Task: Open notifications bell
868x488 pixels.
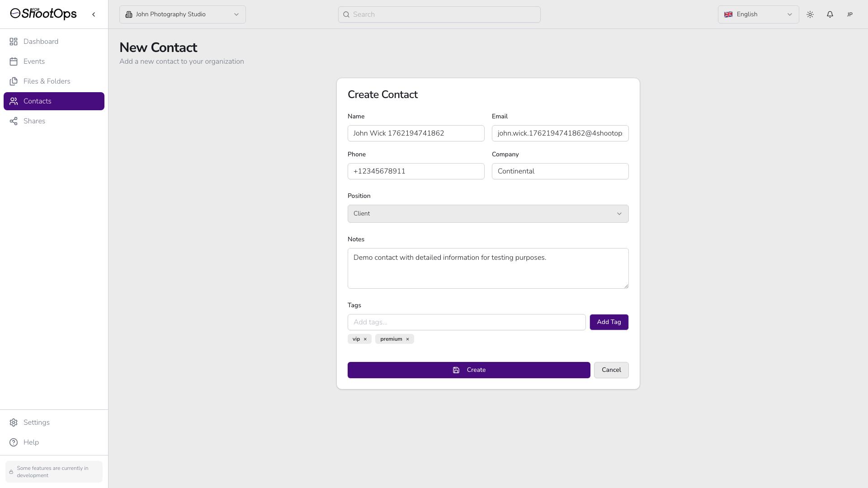Action: [x=830, y=14]
